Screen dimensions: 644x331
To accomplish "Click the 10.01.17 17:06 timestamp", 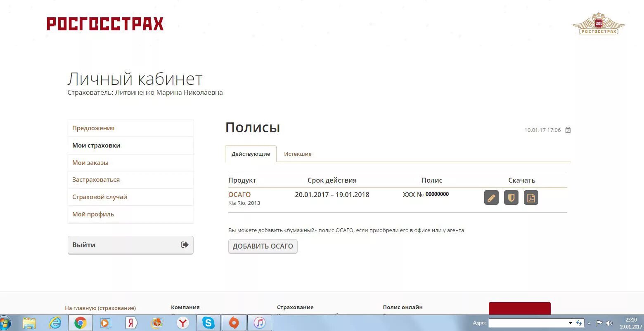I will [x=542, y=130].
